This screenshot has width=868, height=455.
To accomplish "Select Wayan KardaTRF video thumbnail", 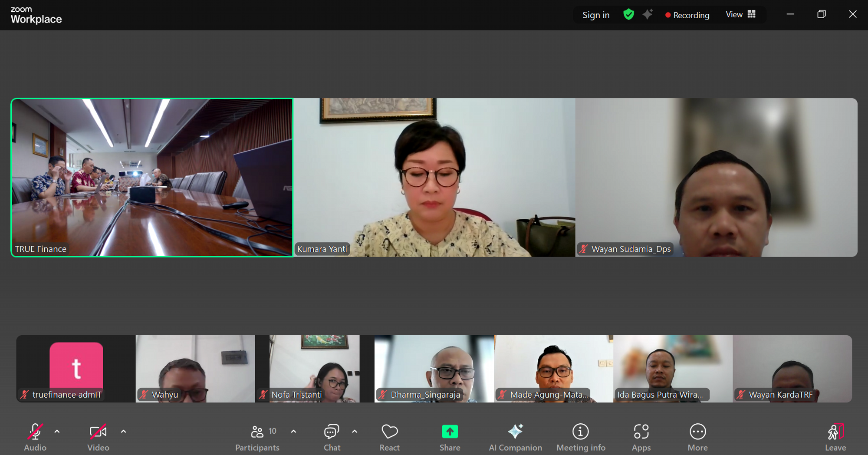I will pos(792,369).
